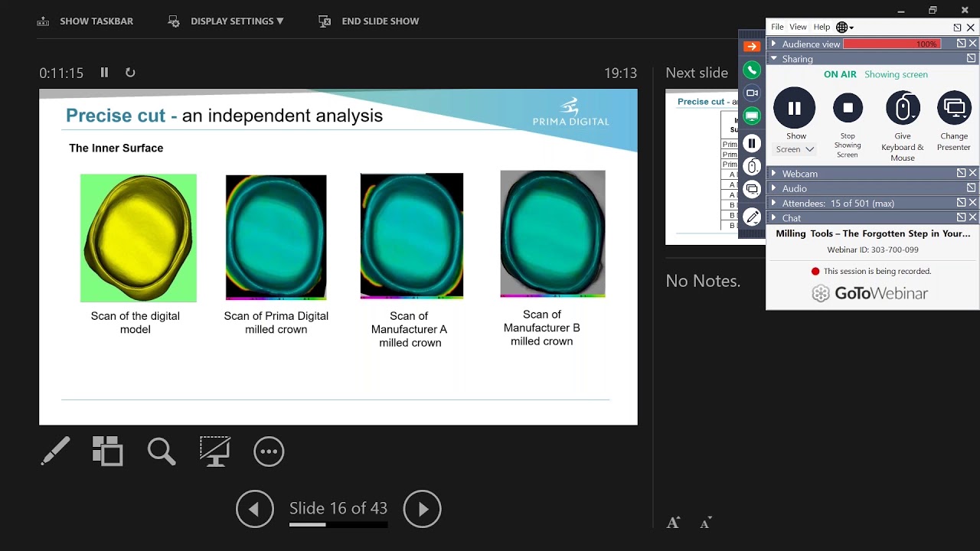The width and height of the screenshot is (980, 551).
Task: Open more slide show options ellipsis
Action: click(269, 452)
